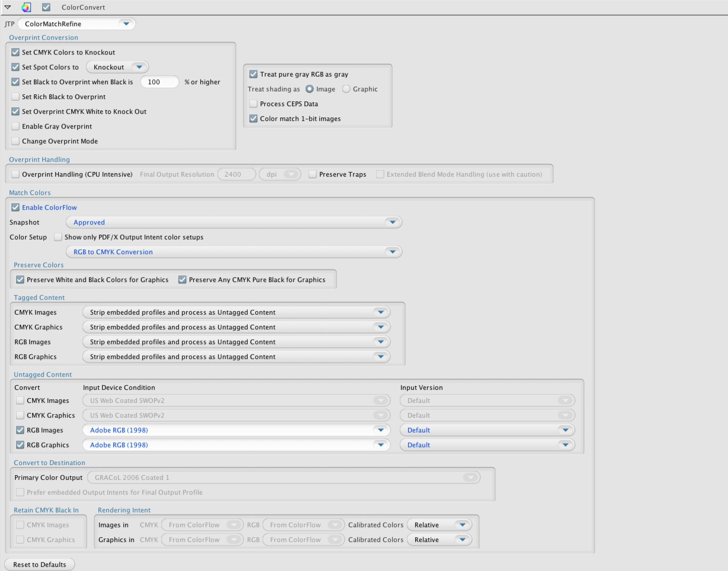Check Show only PDF/X Output Intent color setups
The image size is (728, 571).
58,237
